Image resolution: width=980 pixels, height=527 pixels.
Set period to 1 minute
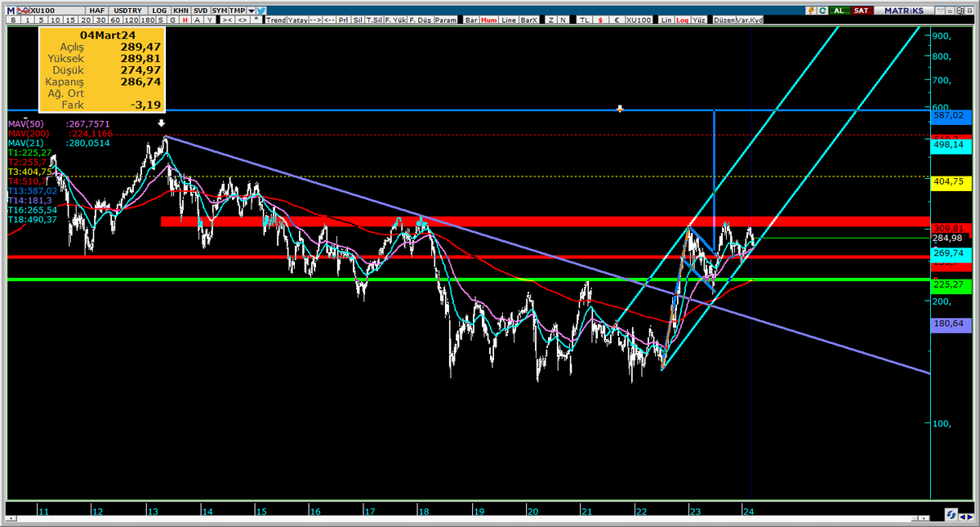click(x=27, y=20)
